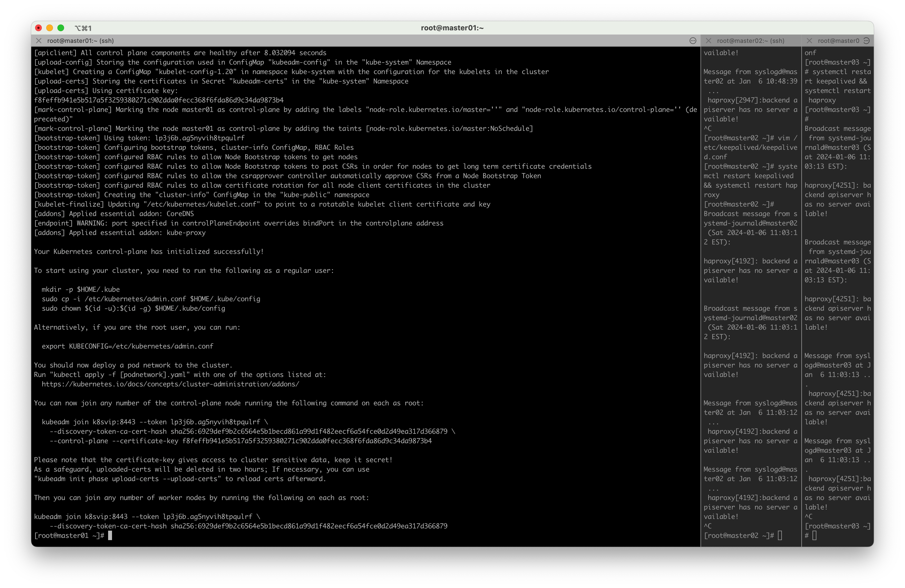The height and width of the screenshot is (588, 905).
Task: Click '[kubelet-finalize] Updating' kubelet.conf line
Action: [262, 204]
